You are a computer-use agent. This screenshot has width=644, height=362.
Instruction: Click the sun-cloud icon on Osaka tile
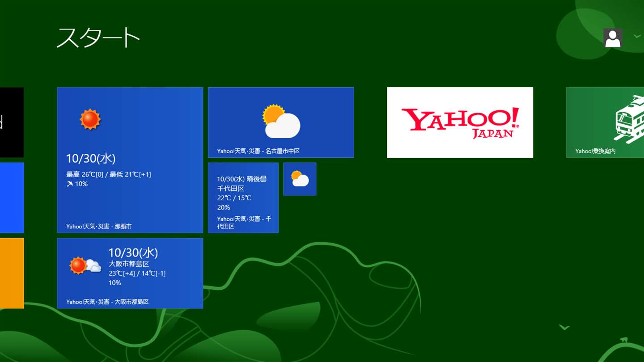(x=85, y=265)
